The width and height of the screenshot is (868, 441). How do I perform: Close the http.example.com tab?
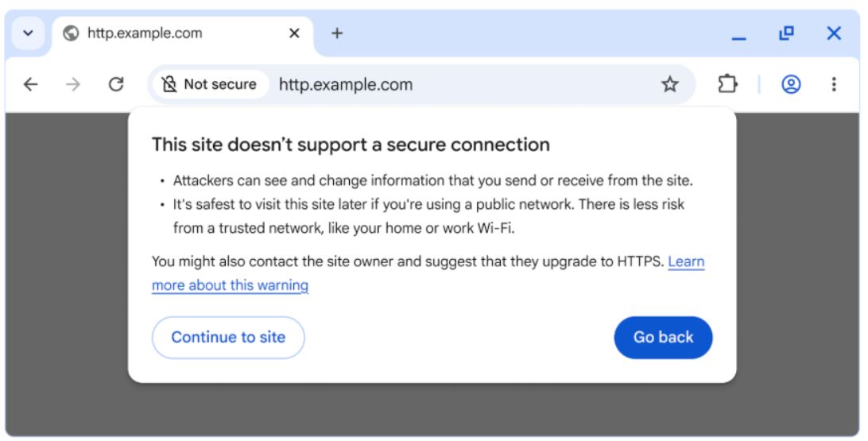(294, 33)
